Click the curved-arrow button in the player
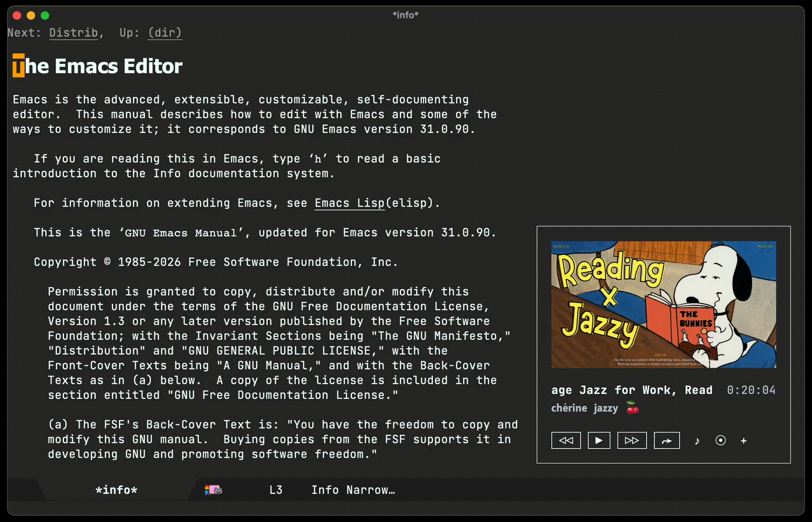The width and height of the screenshot is (812, 522). pos(667,440)
